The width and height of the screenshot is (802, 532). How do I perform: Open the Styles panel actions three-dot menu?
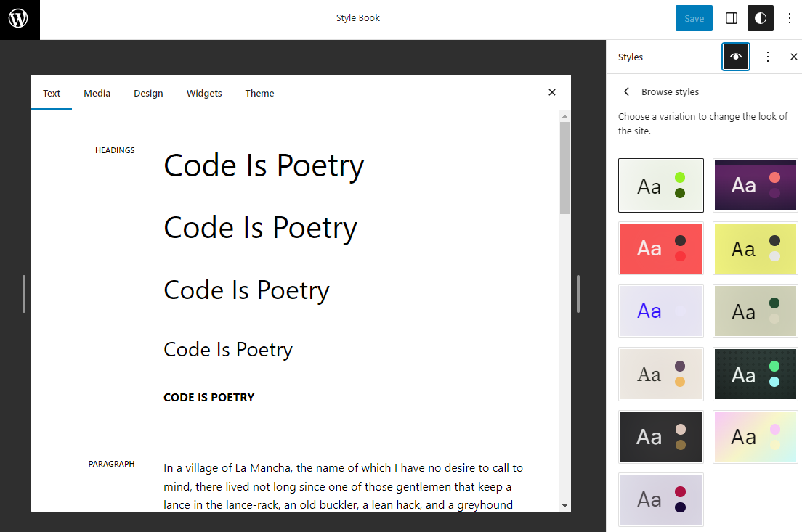767,57
